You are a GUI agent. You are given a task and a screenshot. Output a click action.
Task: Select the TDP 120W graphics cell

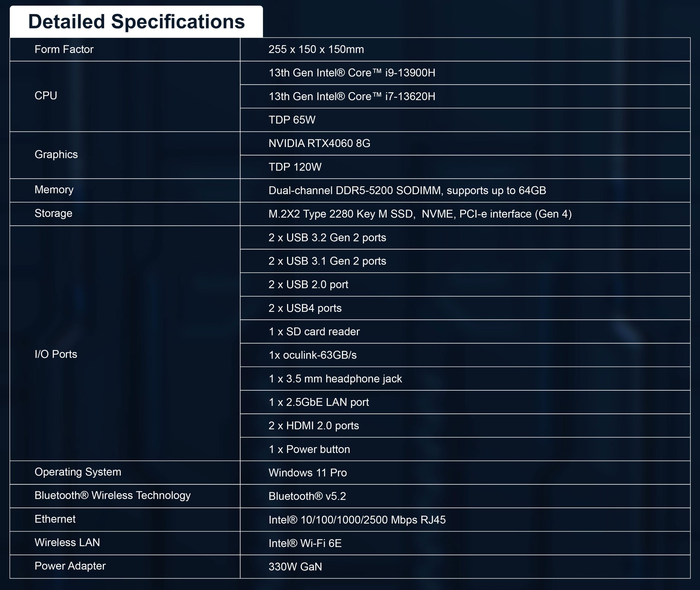pyautogui.click(x=295, y=167)
